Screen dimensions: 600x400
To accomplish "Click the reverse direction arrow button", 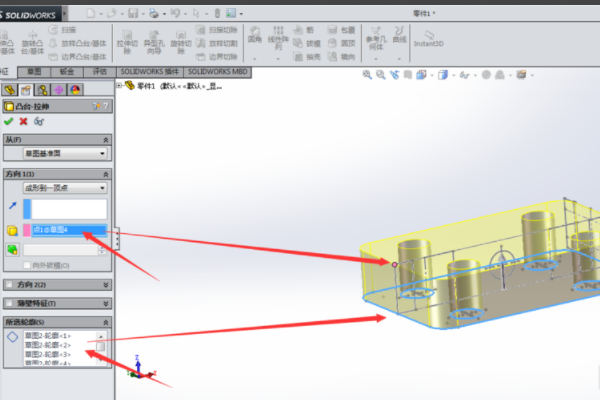I will (13, 206).
